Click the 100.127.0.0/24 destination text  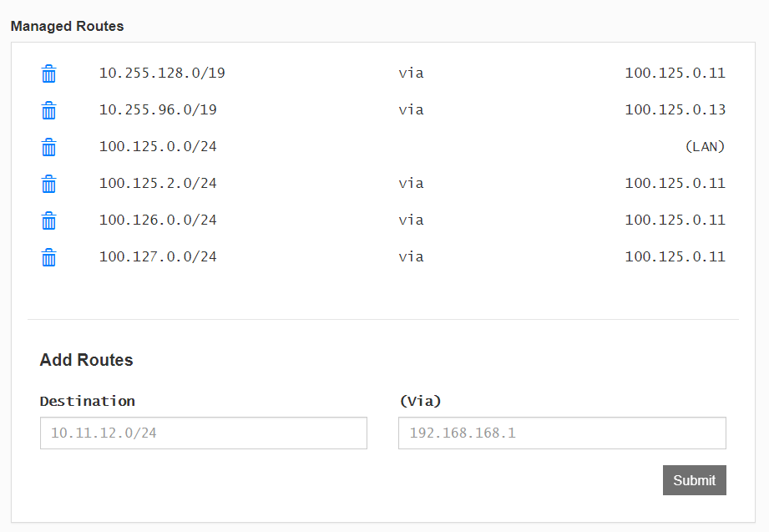coord(158,257)
